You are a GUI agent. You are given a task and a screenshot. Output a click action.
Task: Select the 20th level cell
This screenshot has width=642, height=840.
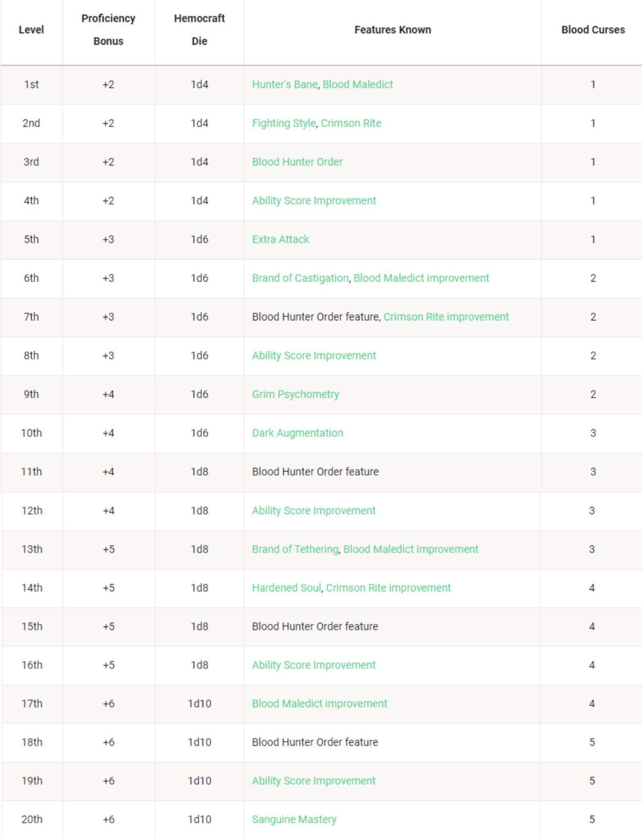tap(32, 819)
